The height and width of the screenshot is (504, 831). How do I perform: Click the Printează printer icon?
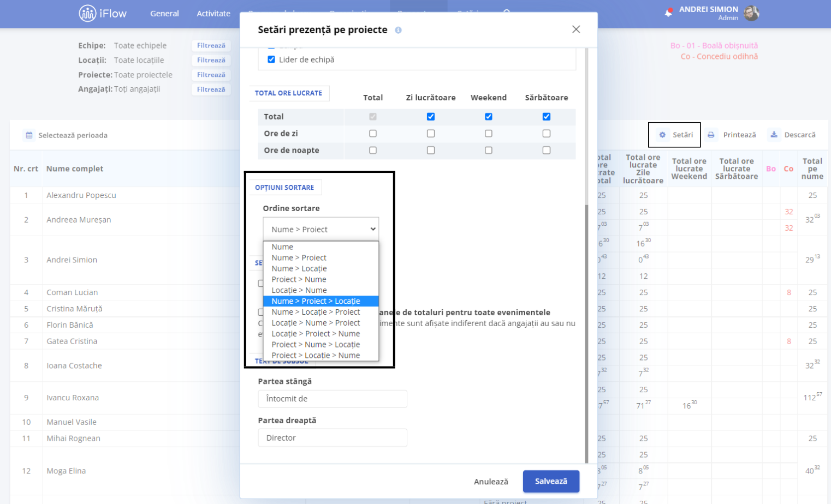point(711,135)
